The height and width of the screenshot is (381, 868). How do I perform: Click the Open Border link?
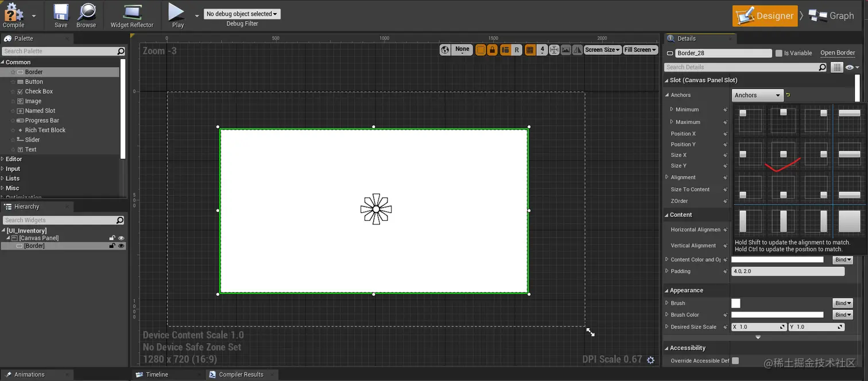click(x=838, y=53)
